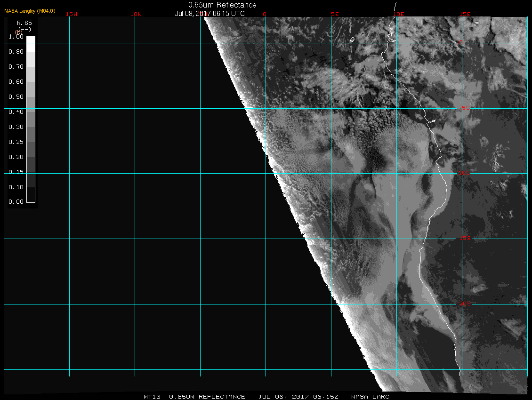Click the 0.80 value on reflectance scale
532x400 pixels.
pyautogui.click(x=16, y=52)
